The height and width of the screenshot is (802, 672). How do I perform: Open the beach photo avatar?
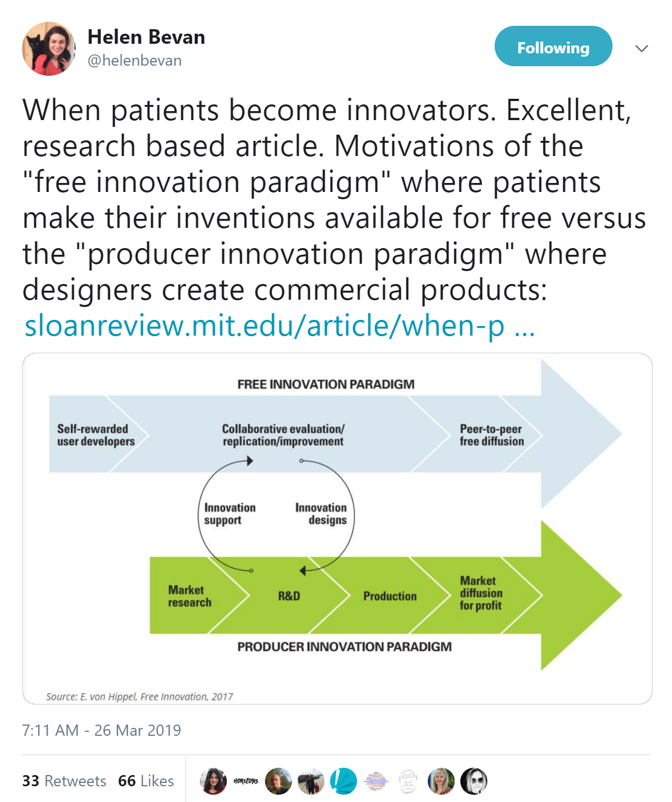(311, 781)
